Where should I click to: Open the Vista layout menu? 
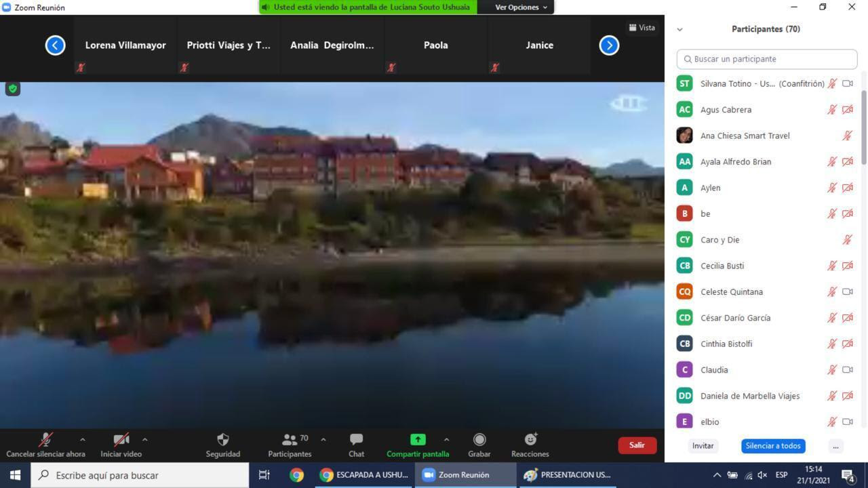[x=642, y=28]
